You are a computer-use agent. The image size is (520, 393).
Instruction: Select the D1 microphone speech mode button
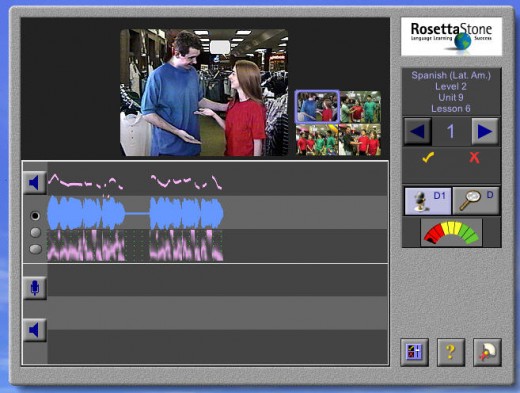[428, 201]
